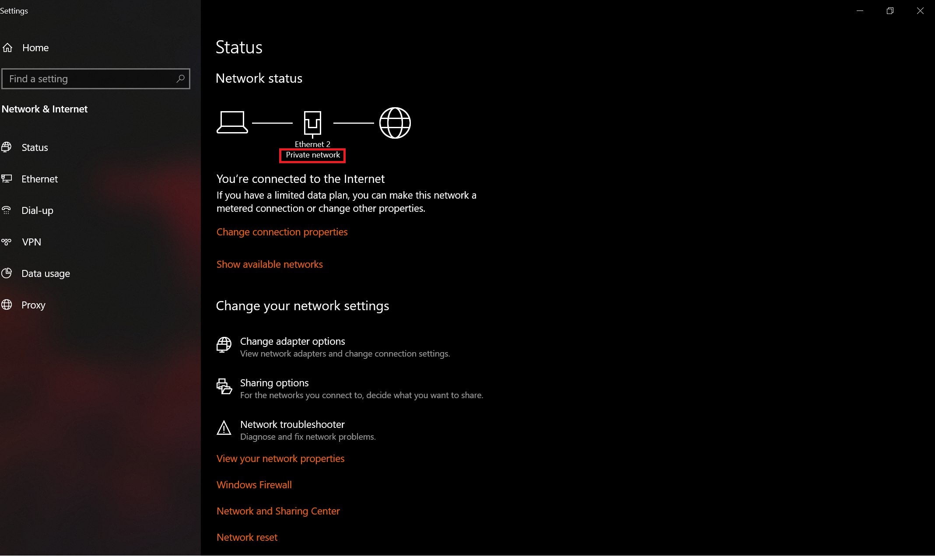Viewport: 935px width, 560px height.
Task: Focus the Find a setting field
Action: [x=96, y=79]
